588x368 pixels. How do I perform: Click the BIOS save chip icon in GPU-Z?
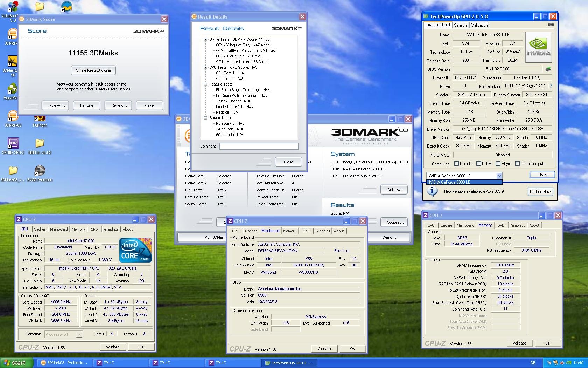click(x=548, y=69)
